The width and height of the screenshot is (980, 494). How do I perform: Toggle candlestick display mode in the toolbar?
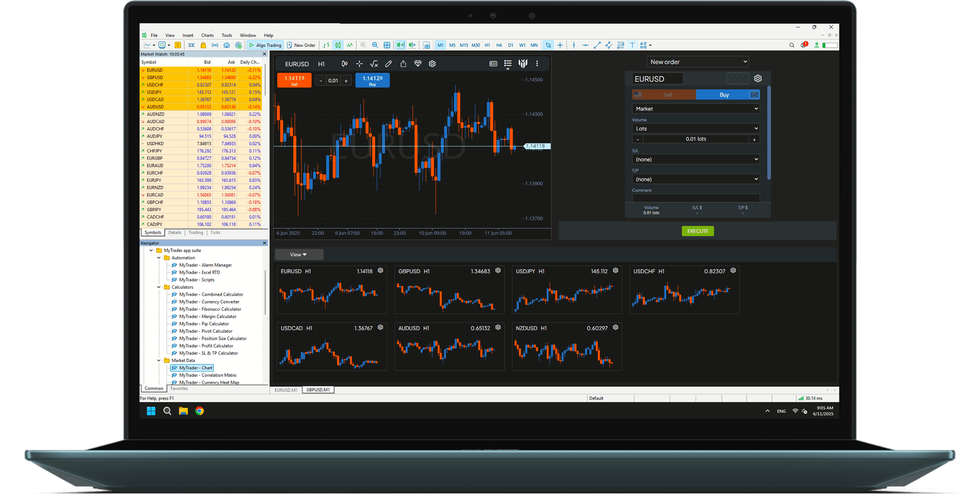click(338, 45)
